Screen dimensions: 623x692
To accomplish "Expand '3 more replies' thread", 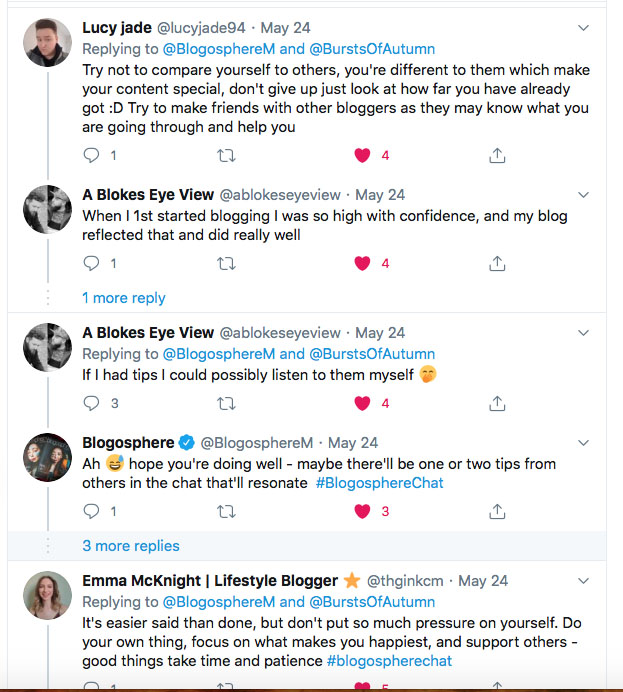I will [131, 546].
